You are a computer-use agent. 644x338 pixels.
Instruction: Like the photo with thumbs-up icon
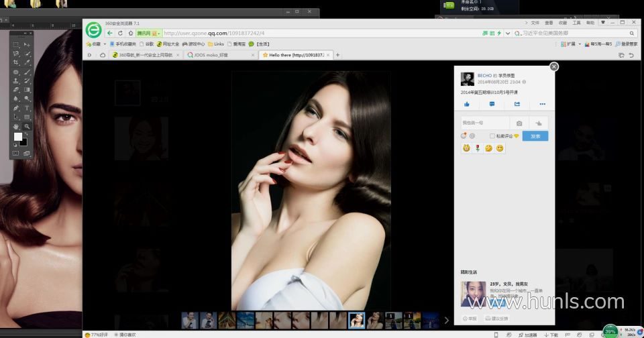467,104
